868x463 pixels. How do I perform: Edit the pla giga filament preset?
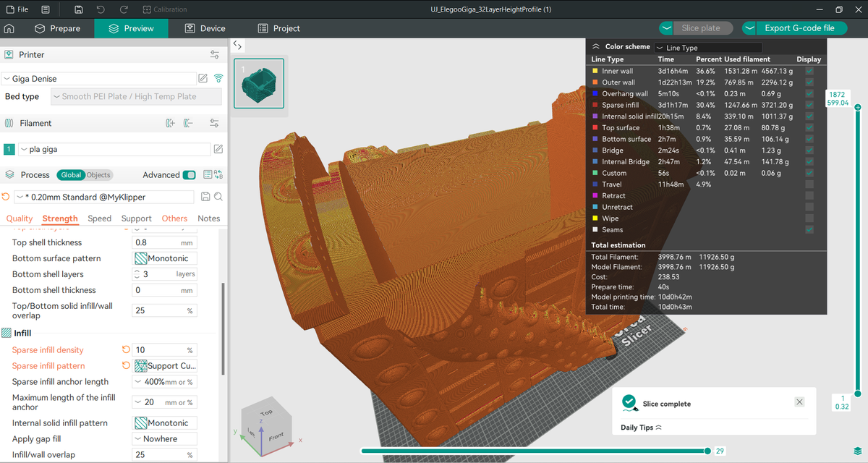point(218,149)
